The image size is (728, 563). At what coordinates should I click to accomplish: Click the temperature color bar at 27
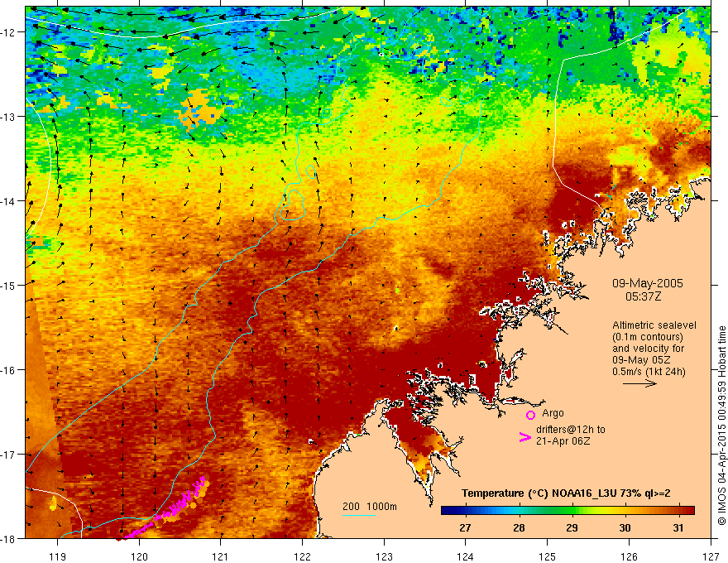(x=465, y=511)
